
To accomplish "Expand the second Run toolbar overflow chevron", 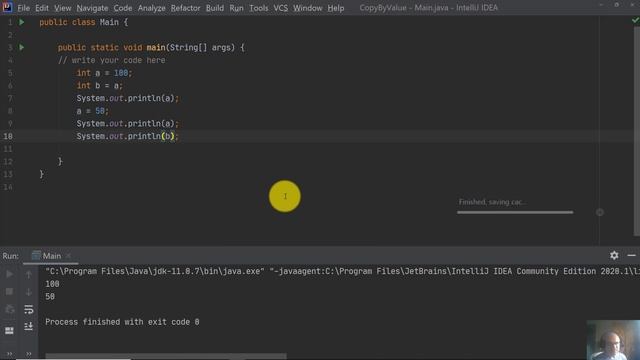I will point(29,353).
